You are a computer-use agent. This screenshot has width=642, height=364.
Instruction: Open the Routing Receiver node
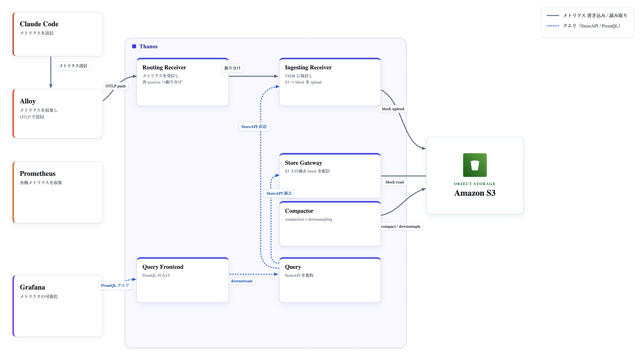pos(182,82)
